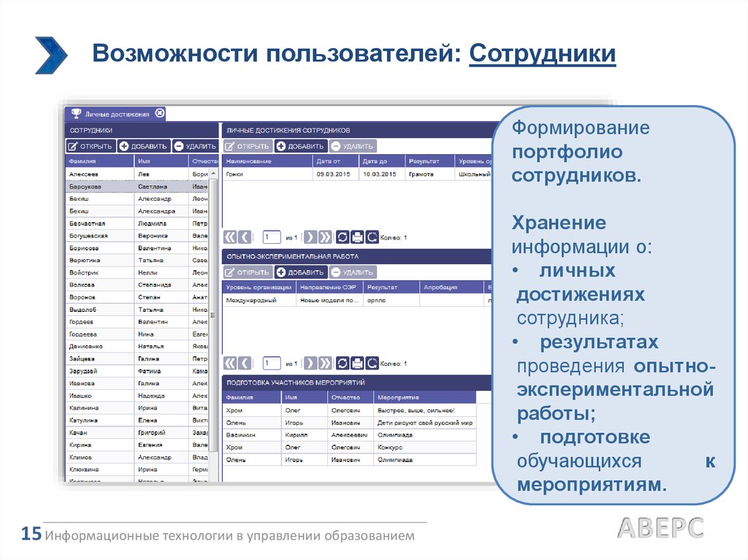The width and height of the screenshot is (748, 560).
Task: Print the personal achievements table
Action: [x=357, y=237]
